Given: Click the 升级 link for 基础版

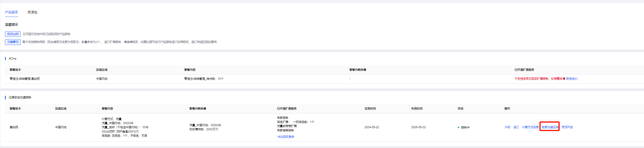Looking at the screenshot, I should pyautogui.click(x=508, y=127).
